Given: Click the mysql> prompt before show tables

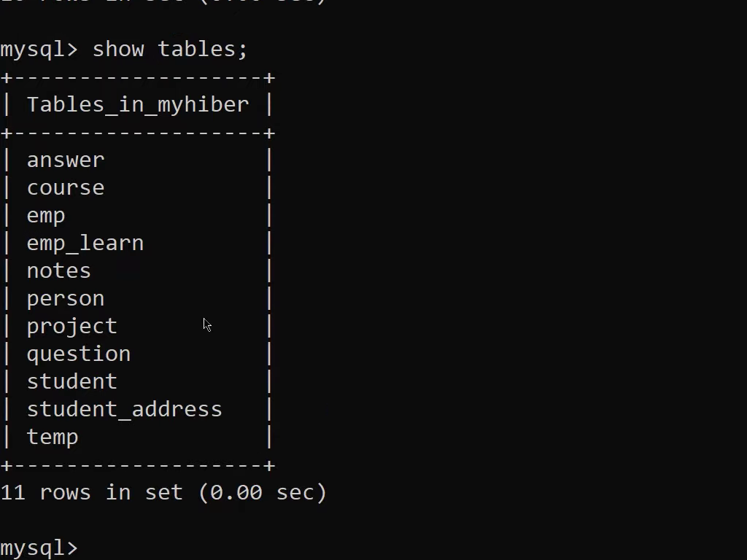Looking at the screenshot, I should [39, 50].
